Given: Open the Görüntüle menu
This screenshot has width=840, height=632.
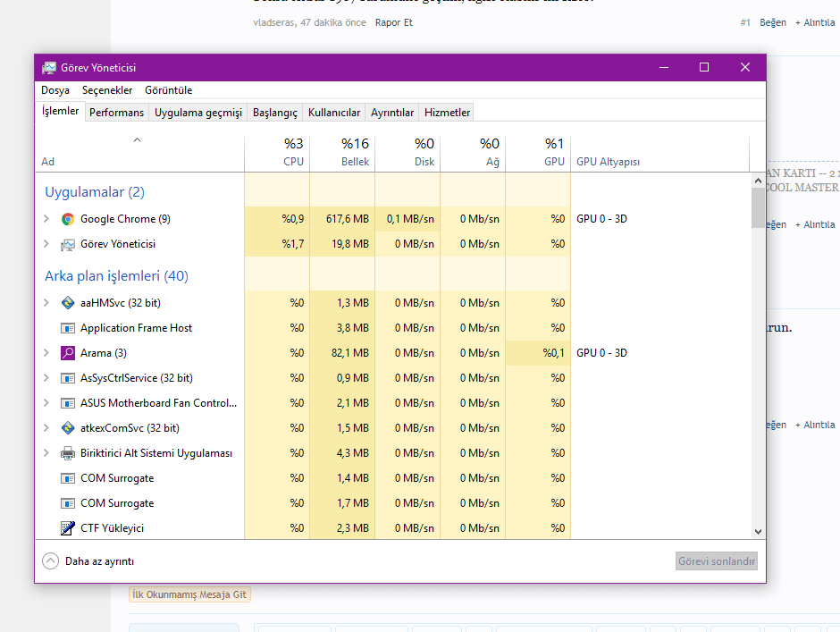Looking at the screenshot, I should 168,90.
